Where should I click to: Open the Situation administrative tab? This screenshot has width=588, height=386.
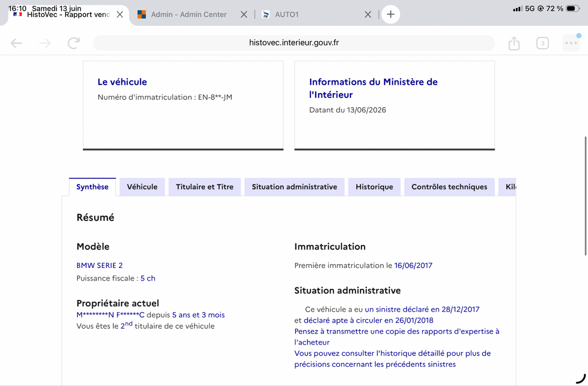[294, 187]
